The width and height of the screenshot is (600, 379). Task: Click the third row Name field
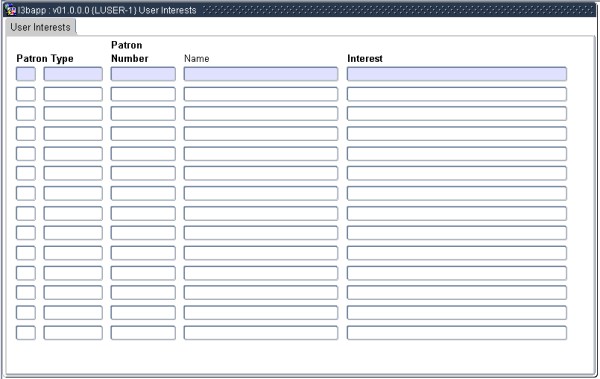[261, 114]
